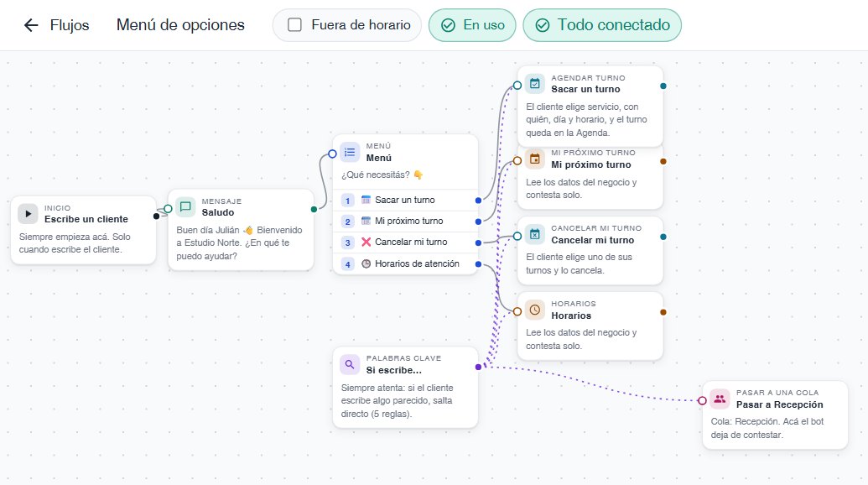Click the Cola: Recepción description text
Screen dimensions: 868x485
click(767, 428)
